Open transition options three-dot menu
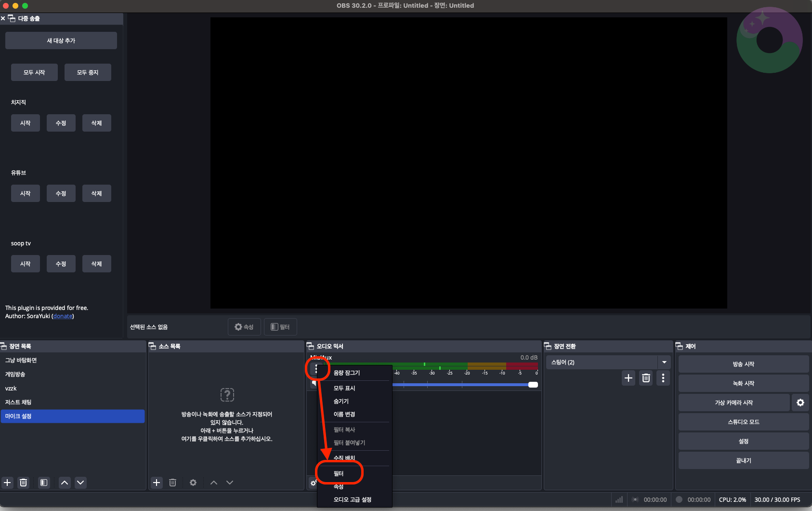The image size is (812, 511). coord(663,378)
